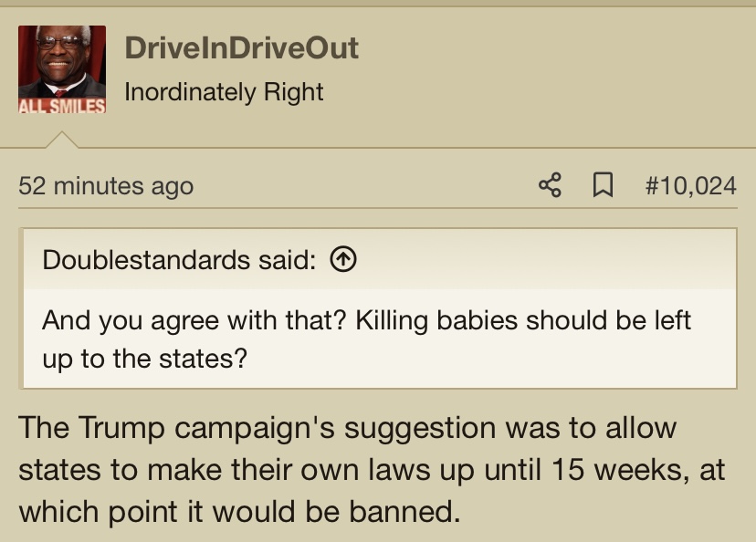This screenshot has width=756, height=542.
Task: Click the quote header bar right of the arrow
Action: (x=547, y=260)
